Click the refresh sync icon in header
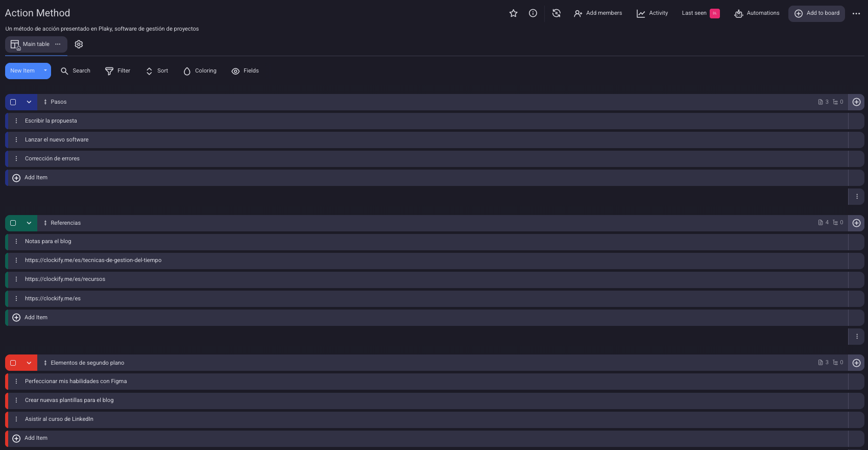868x450 pixels. tap(557, 13)
